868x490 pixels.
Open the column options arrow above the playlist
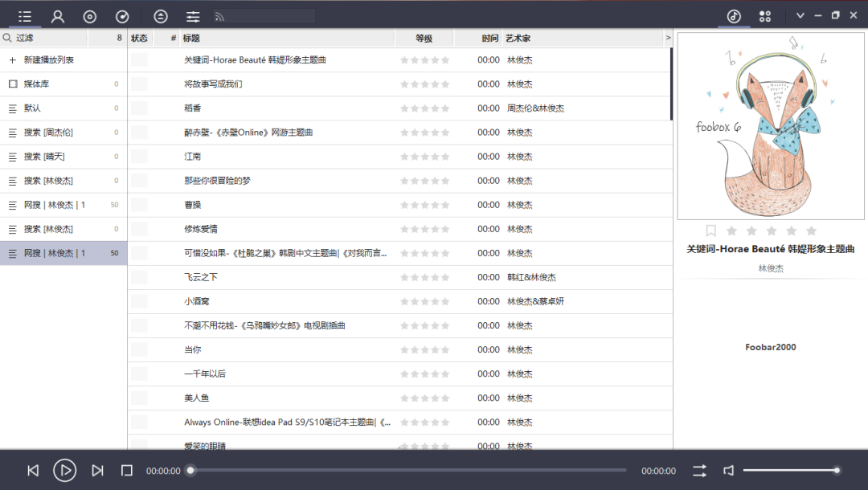(667, 37)
